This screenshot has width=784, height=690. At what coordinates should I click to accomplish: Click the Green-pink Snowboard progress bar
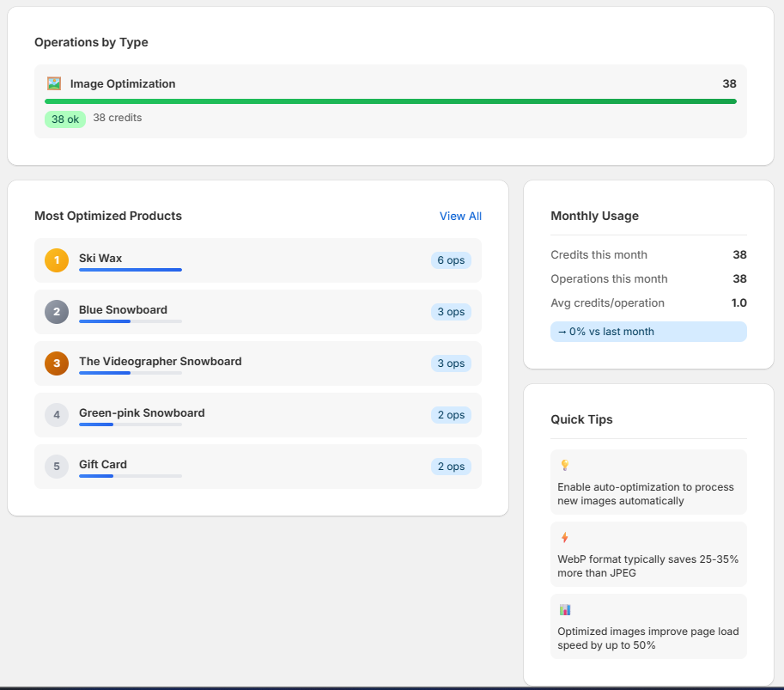tap(131, 424)
